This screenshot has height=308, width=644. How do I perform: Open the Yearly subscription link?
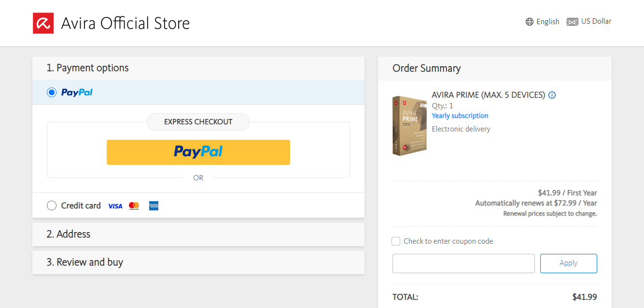(460, 116)
